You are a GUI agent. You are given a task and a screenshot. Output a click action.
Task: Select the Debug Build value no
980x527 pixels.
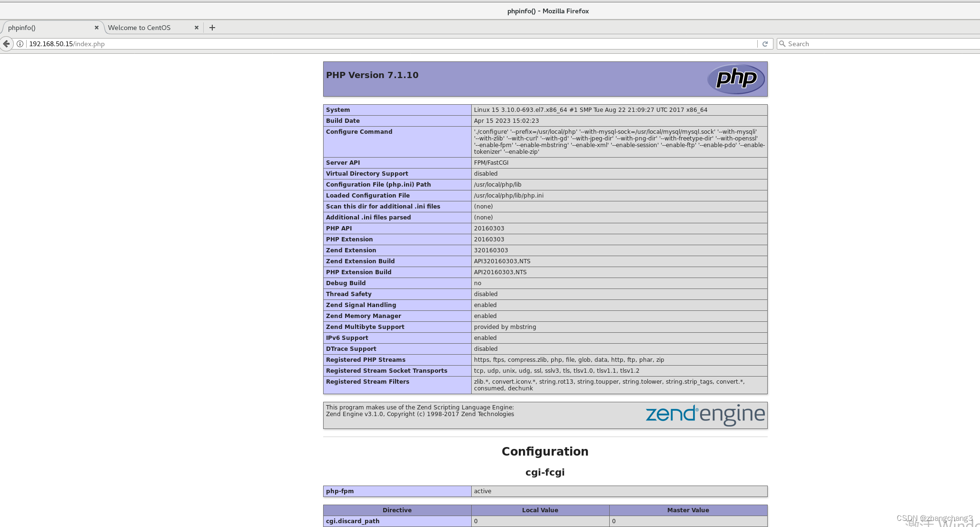[477, 283]
